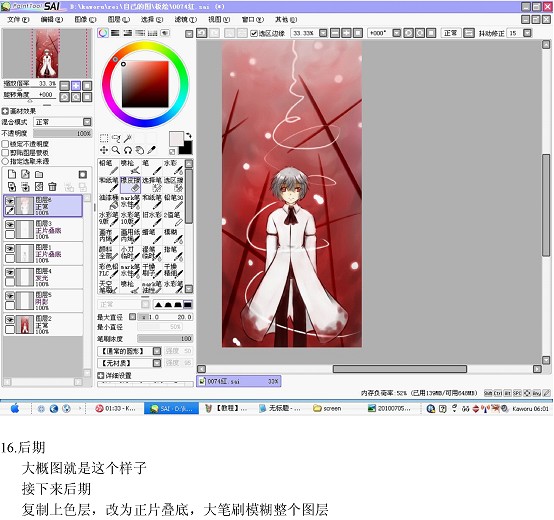
Task: Choose the 水彩 watercolor brush
Action: (x=173, y=167)
